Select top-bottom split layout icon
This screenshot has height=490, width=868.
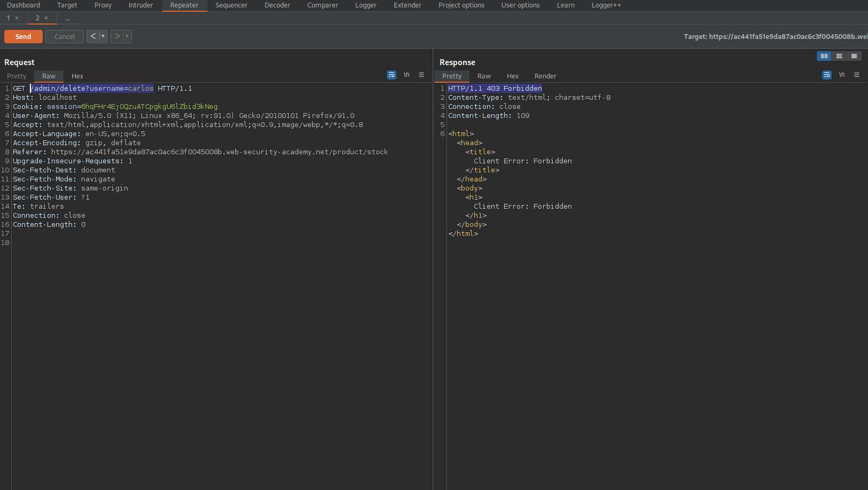point(839,56)
